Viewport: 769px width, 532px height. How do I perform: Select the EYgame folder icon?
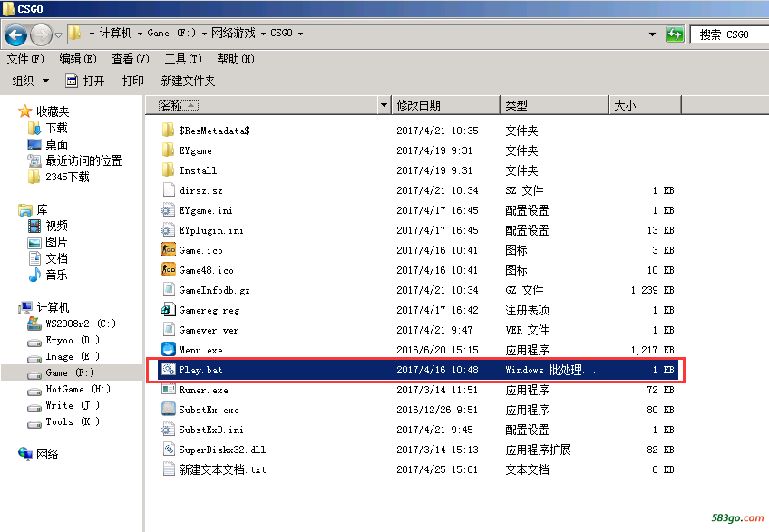pyautogui.click(x=169, y=150)
